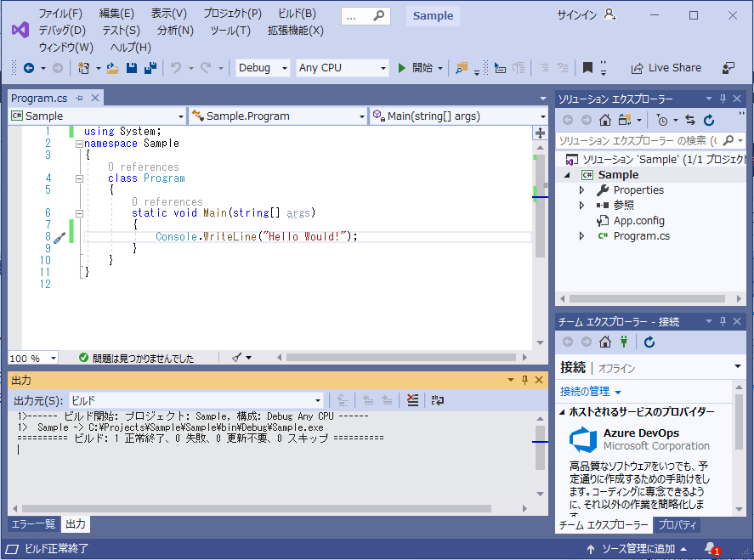754x560 pixels.
Task: Expand the Properties node in Solution Explorer
Action: click(581, 190)
